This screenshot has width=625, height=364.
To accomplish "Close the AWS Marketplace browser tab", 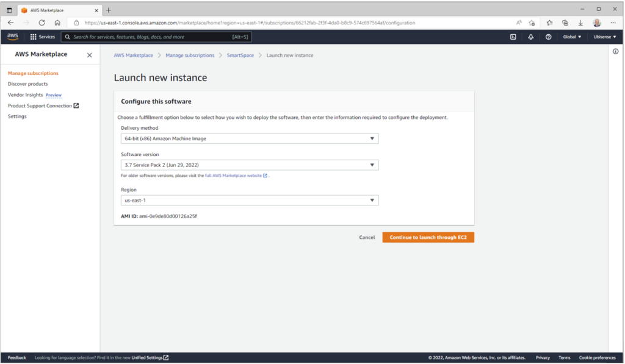I will point(96,10).
